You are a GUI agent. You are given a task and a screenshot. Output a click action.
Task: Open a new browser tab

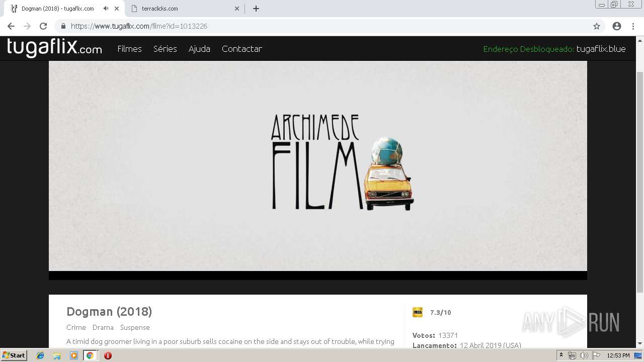[x=256, y=9]
